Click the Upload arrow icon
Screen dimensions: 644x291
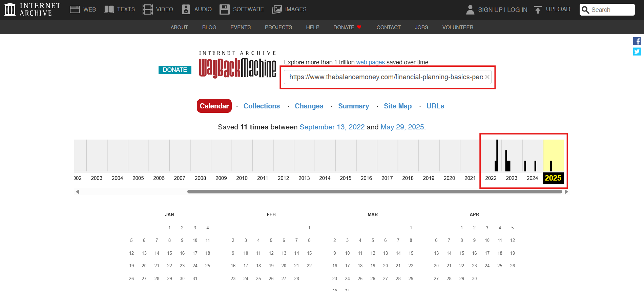pos(538,9)
